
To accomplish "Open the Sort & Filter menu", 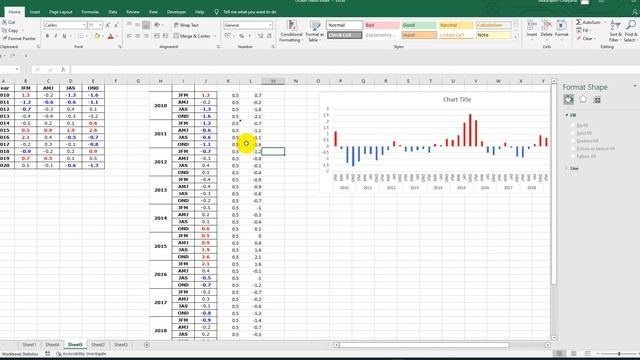I will (x=615, y=31).
